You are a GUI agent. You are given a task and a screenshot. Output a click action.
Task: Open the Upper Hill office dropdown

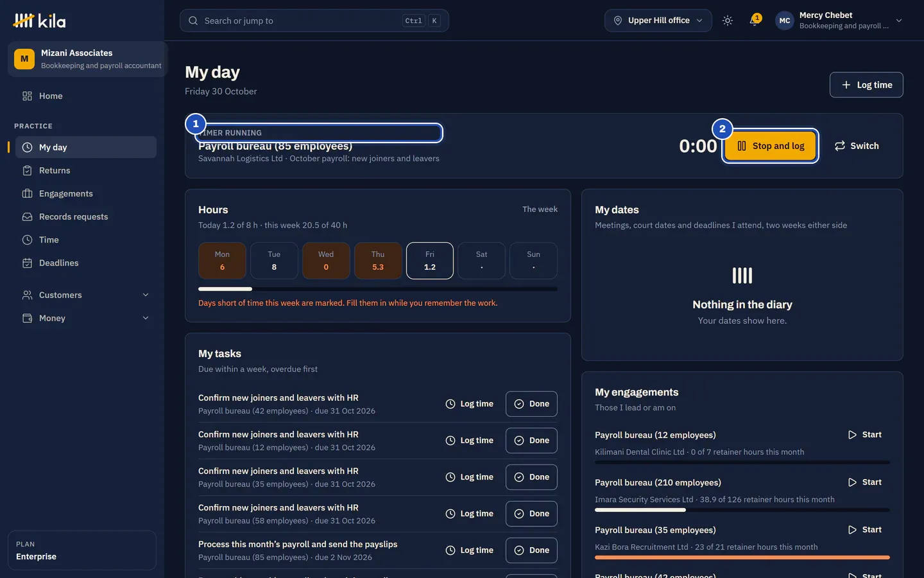tap(658, 21)
